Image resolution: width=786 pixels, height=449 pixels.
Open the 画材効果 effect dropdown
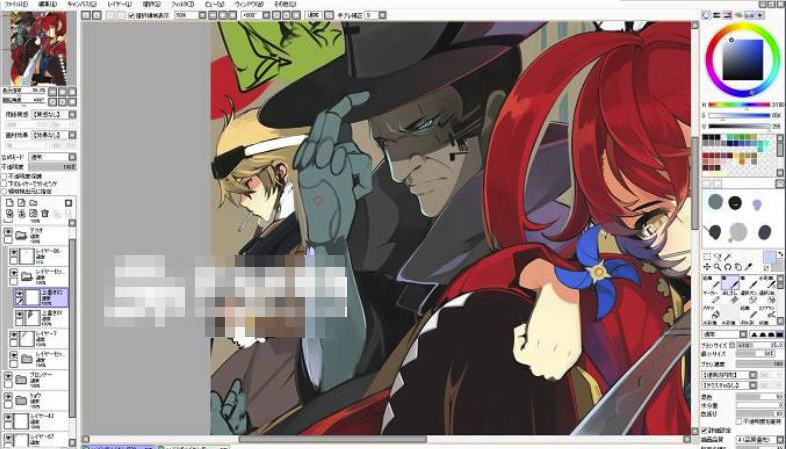tap(72, 135)
